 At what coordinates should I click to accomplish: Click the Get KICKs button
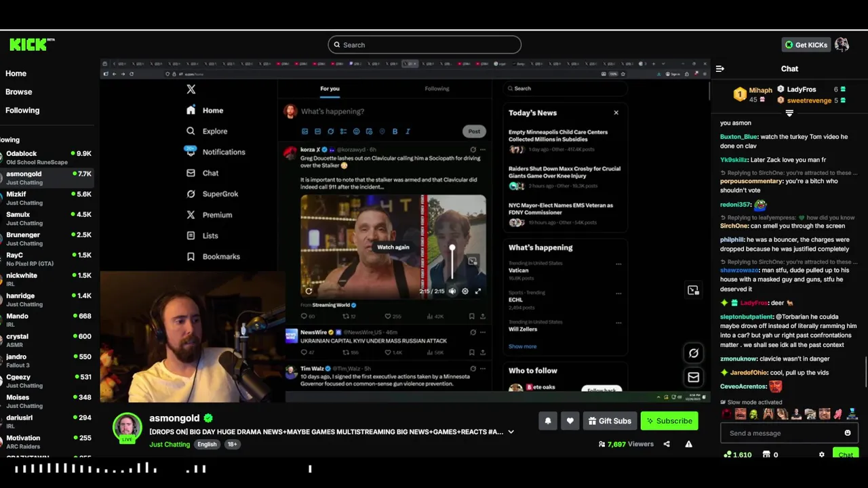click(x=806, y=45)
